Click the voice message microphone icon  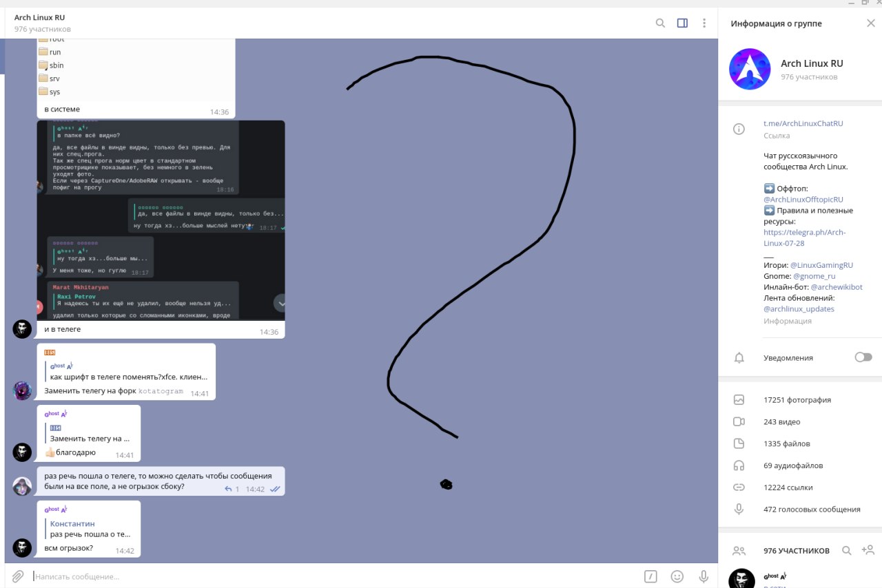[704, 576]
